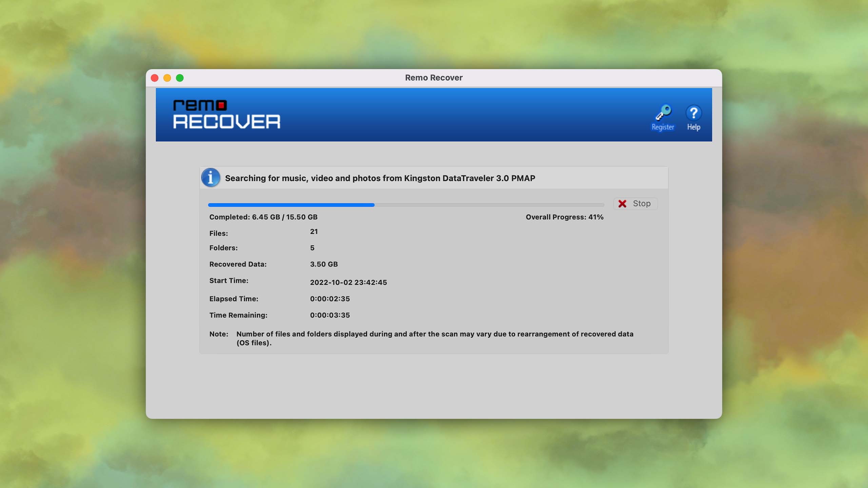Maximize the Remo Recover window

[x=180, y=78]
